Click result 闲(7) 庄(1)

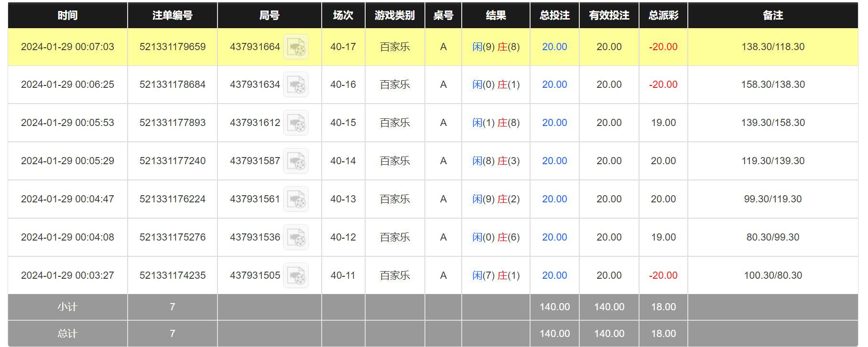(x=496, y=275)
